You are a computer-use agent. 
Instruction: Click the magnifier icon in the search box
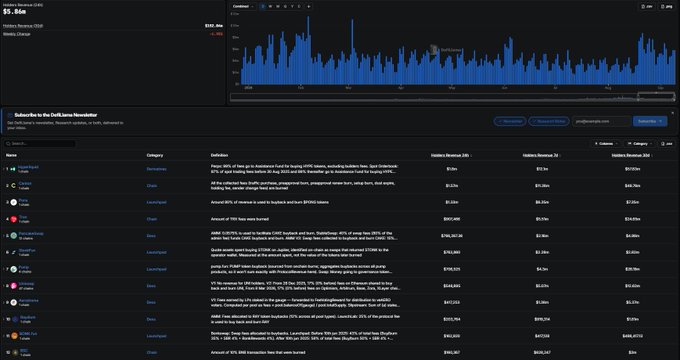coord(8,144)
